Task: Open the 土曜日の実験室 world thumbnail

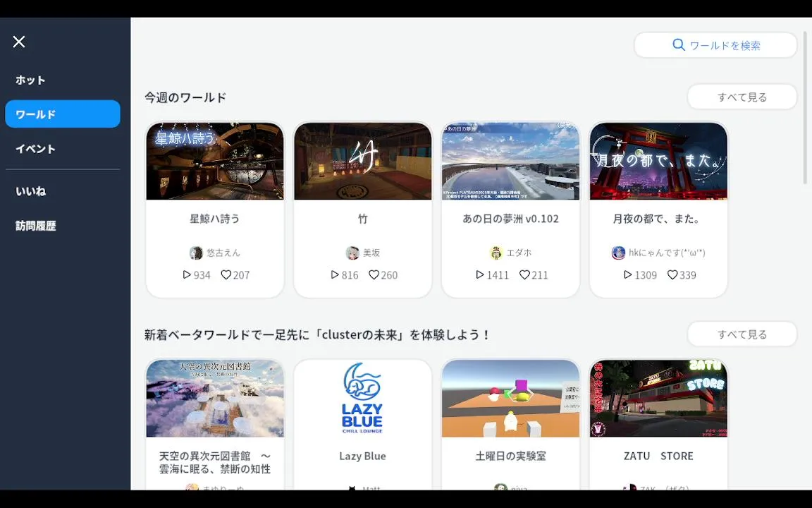Action: click(x=510, y=399)
